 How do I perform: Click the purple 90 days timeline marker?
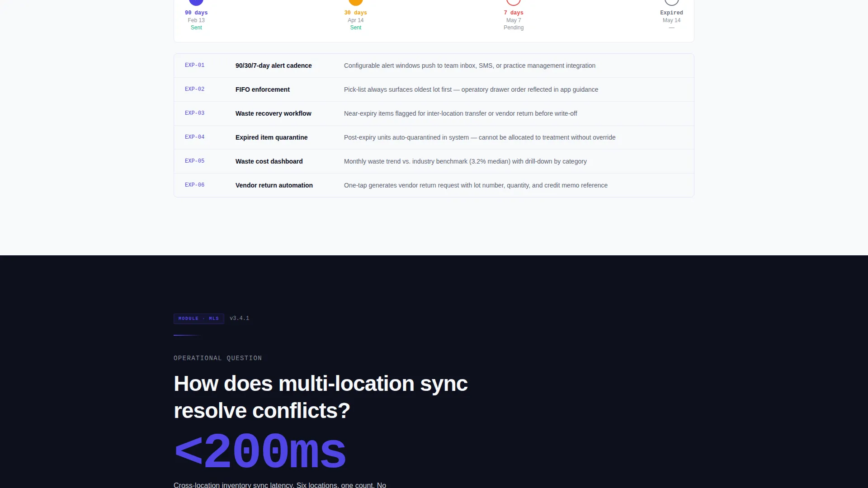pos(196,2)
